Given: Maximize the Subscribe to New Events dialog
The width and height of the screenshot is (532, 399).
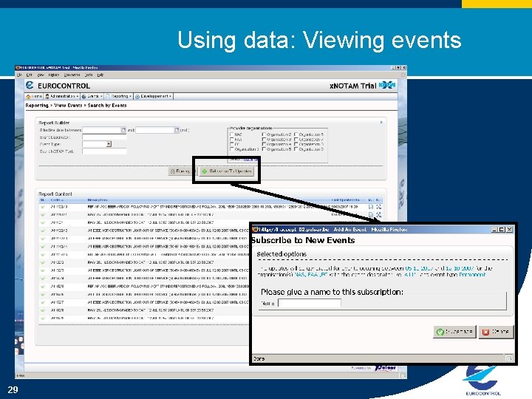Looking at the screenshot, I should 502,230.
